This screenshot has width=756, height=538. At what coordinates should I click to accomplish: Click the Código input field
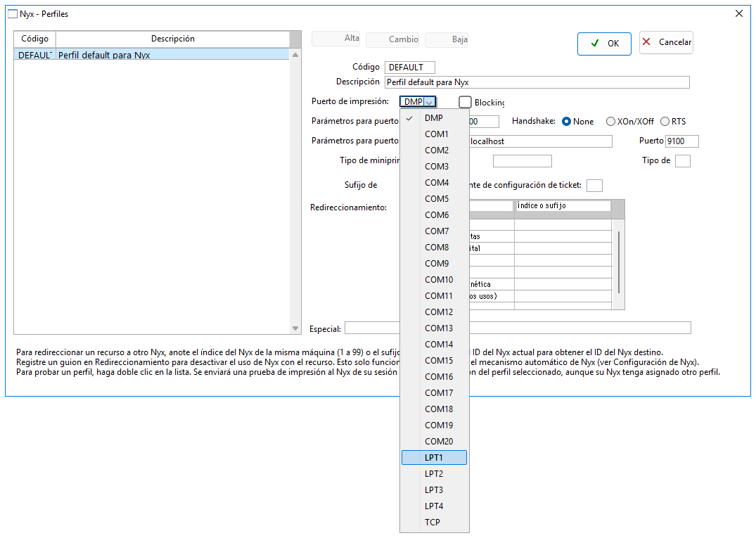click(410, 68)
